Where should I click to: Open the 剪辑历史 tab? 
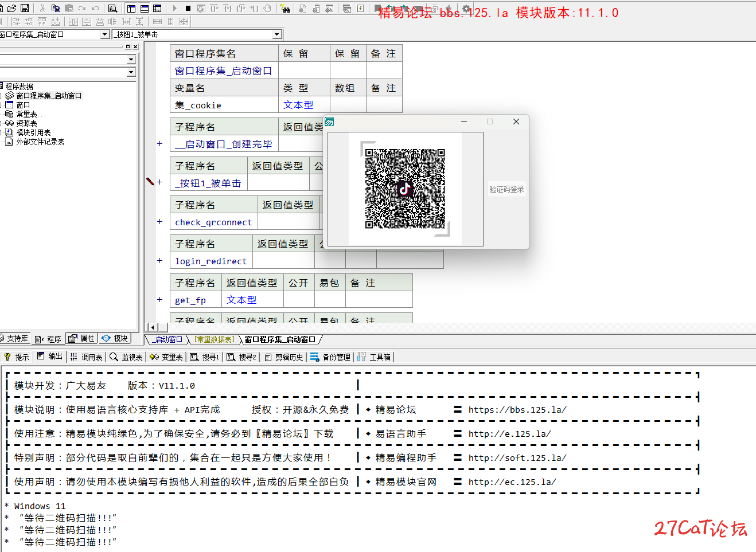coord(284,357)
